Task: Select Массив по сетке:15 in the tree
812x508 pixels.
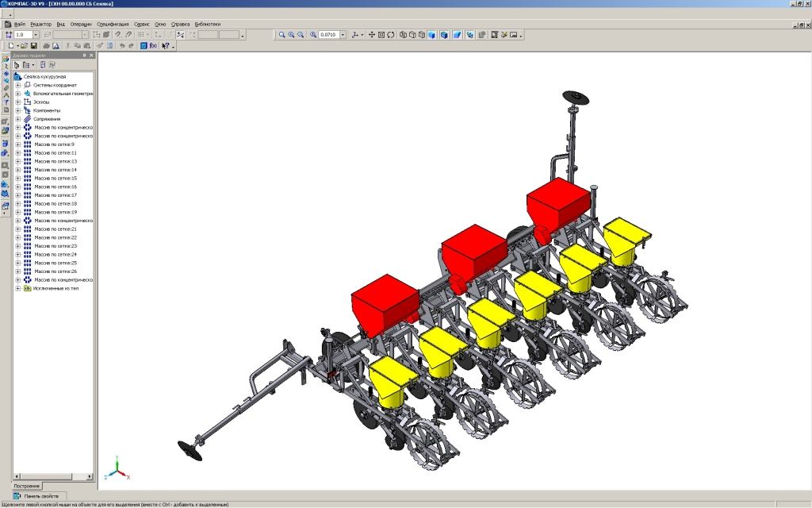Action: pyautogui.click(x=56, y=179)
